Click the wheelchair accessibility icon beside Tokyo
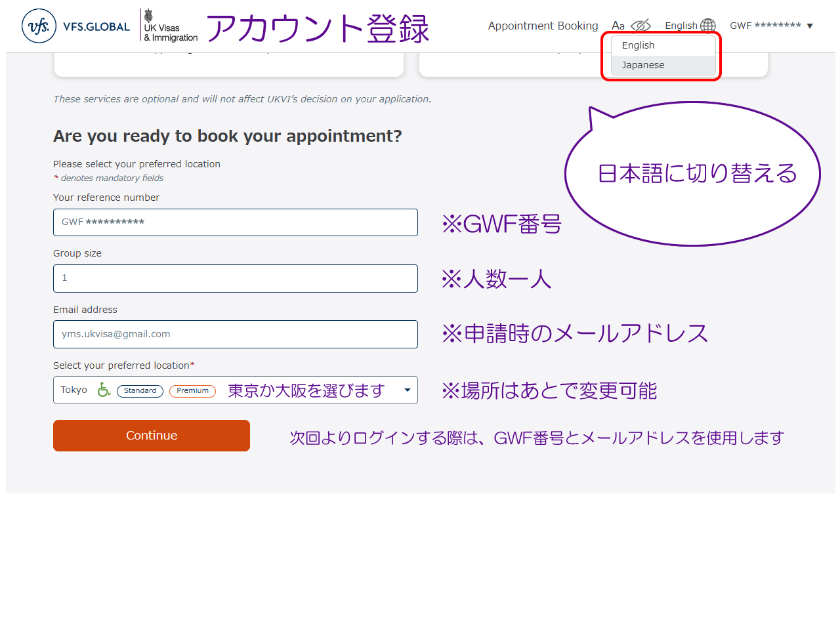 (x=104, y=390)
